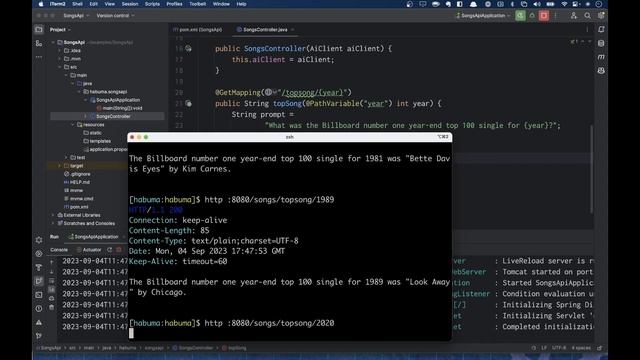Open the Build hammer tool window icon
This screenshot has height=360, width=640.
(x=39, y=267)
